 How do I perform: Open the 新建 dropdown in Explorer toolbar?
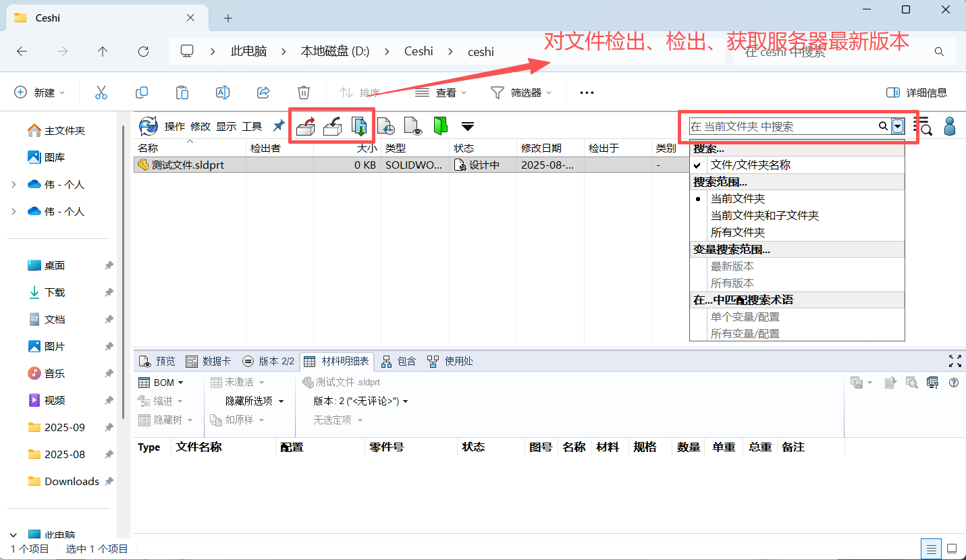click(x=41, y=92)
